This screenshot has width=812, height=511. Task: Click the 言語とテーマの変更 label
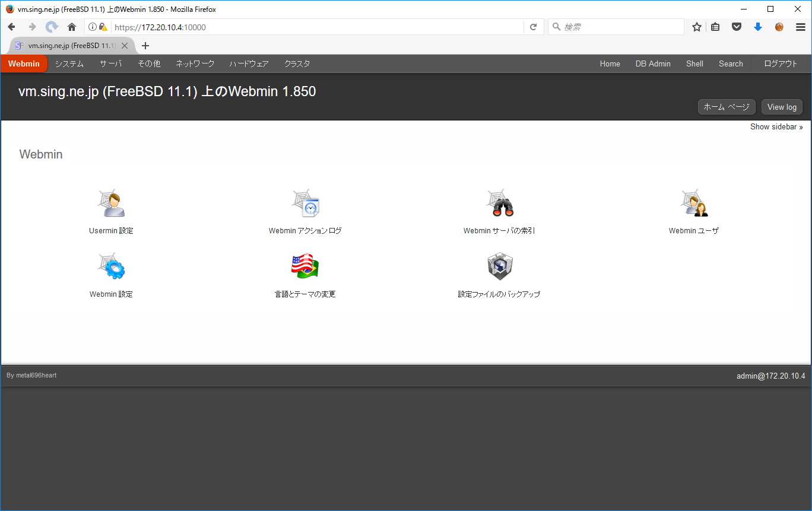[x=305, y=294]
